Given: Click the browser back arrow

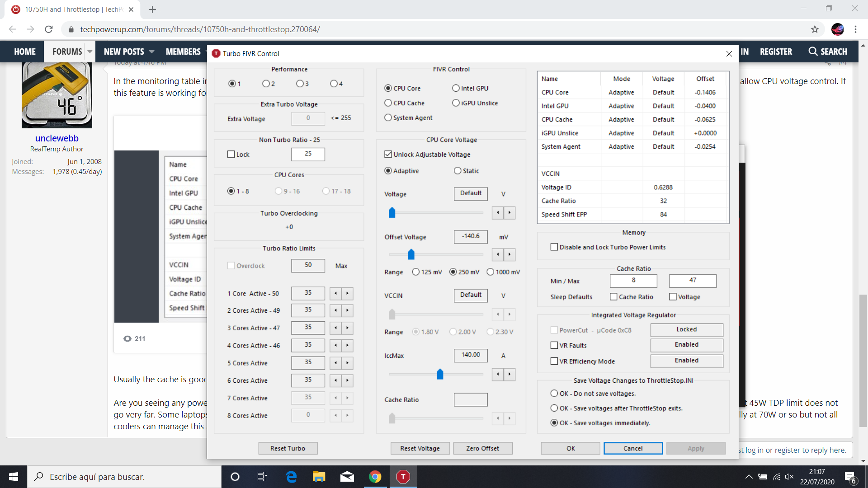Looking at the screenshot, I should (x=13, y=29).
